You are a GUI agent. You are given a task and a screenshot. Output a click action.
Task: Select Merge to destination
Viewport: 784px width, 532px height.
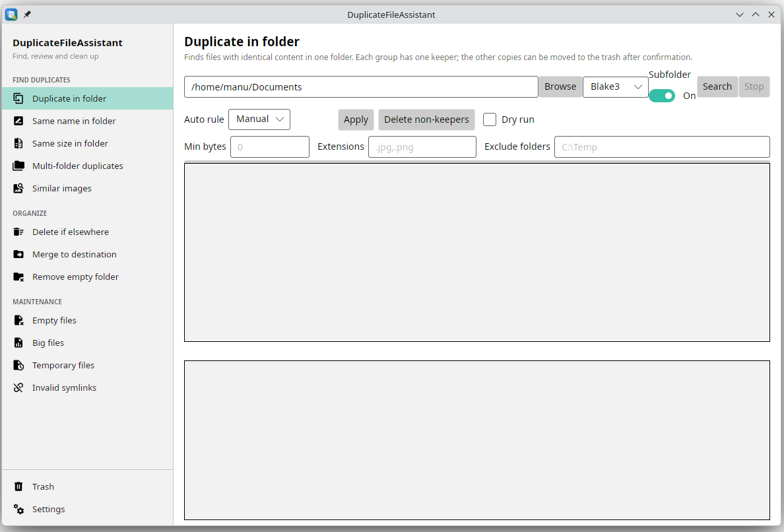[88, 255]
